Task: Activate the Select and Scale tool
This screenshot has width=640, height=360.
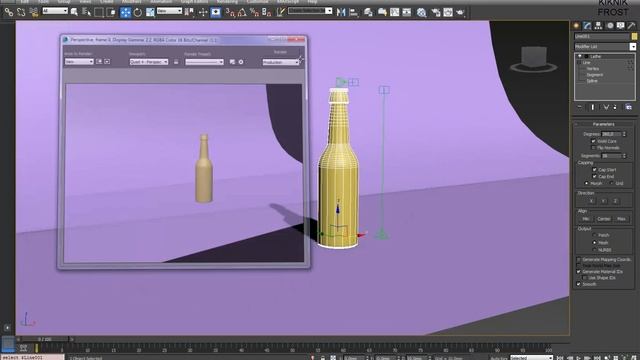Action: 150,12
